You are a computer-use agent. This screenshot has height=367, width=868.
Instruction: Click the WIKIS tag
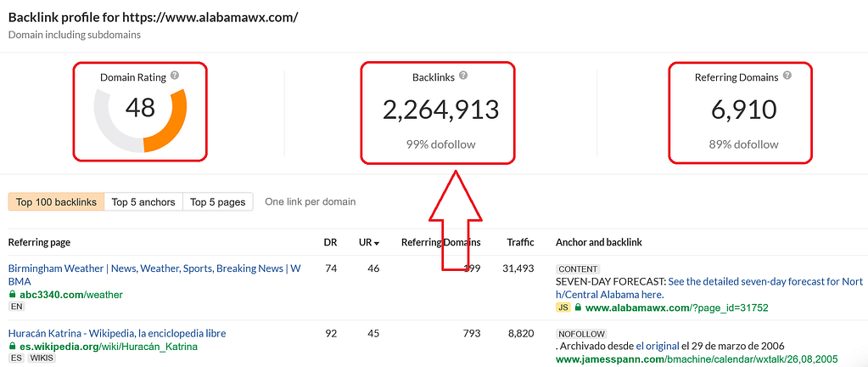(41, 359)
